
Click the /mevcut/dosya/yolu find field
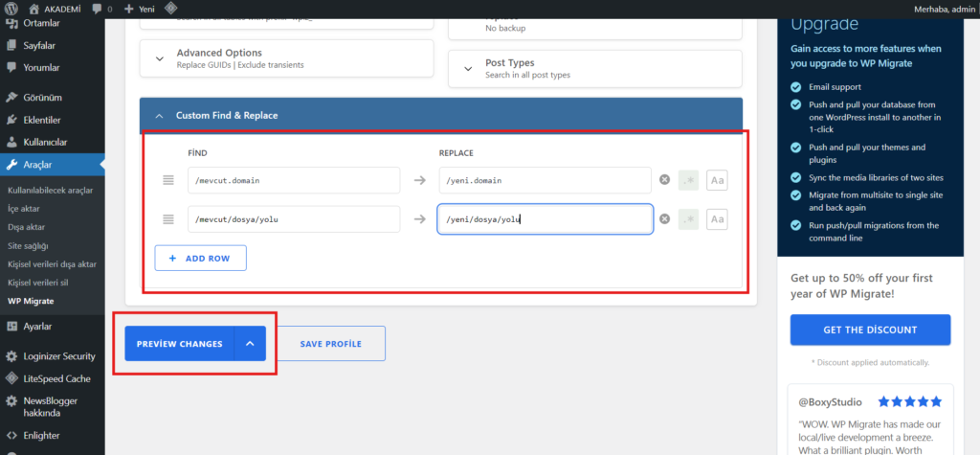click(x=294, y=219)
